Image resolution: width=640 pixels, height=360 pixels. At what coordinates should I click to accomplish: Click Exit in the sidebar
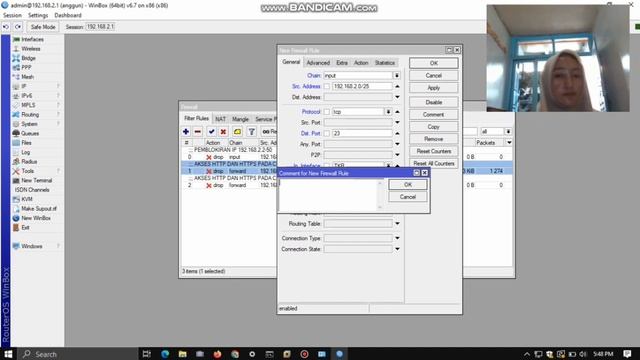coord(25,227)
